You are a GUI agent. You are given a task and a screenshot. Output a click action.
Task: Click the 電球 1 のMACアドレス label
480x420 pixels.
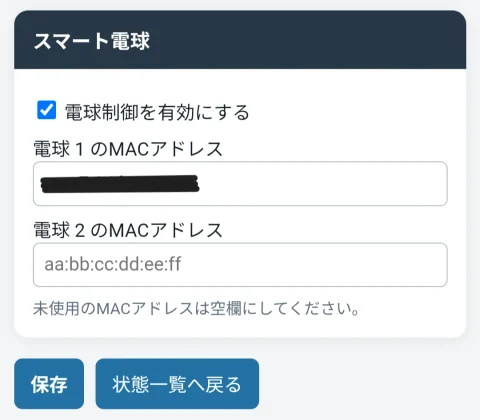point(128,149)
